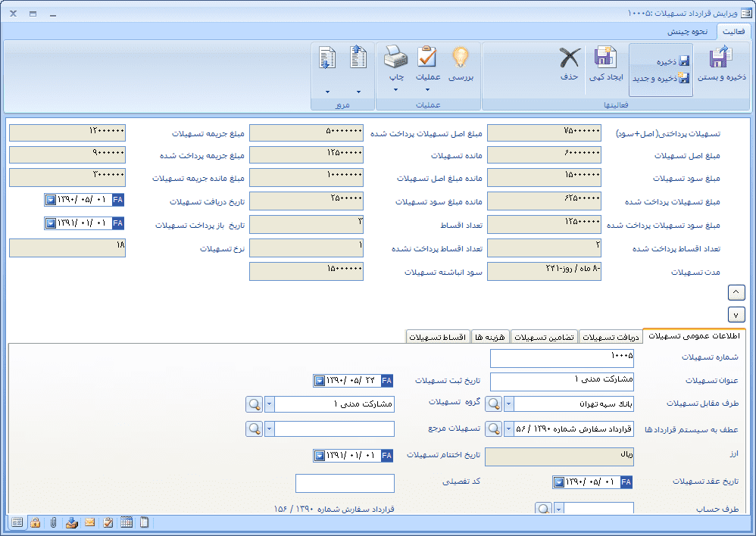Screen dimensions: 756x536
Task: Select the تضامین تسهیلات tab
Action: click(544, 337)
